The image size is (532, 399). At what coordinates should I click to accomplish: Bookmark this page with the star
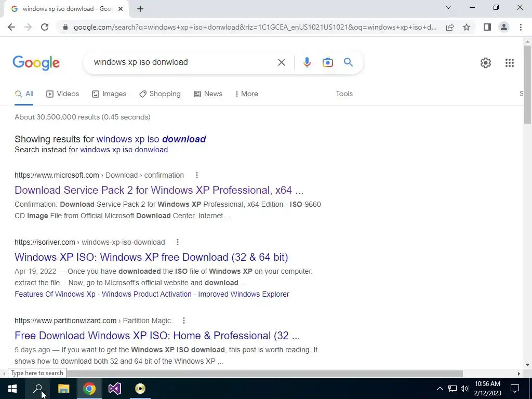[x=467, y=27]
